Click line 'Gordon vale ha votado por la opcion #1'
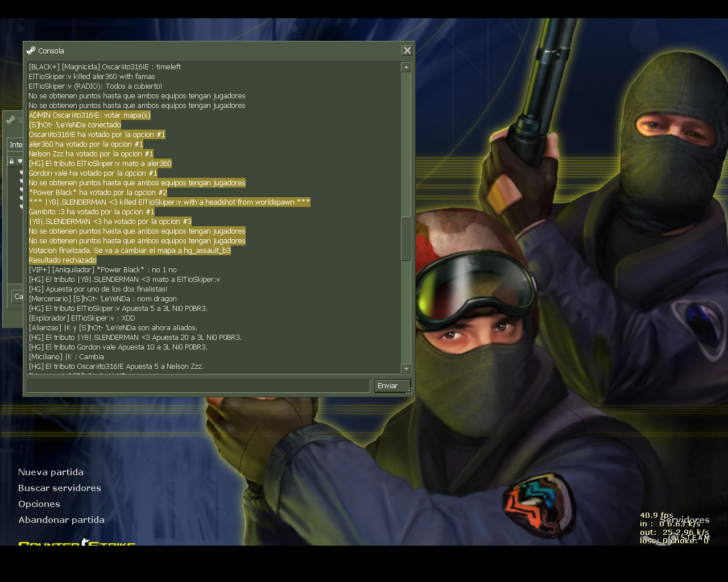Screen dimensions: 728x582 [93, 173]
